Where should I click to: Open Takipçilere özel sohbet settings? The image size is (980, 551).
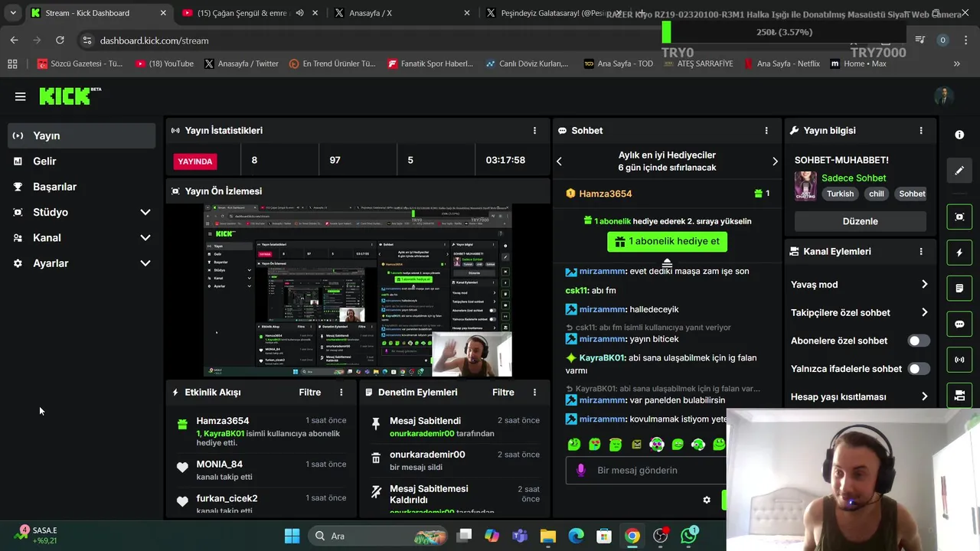click(x=859, y=312)
